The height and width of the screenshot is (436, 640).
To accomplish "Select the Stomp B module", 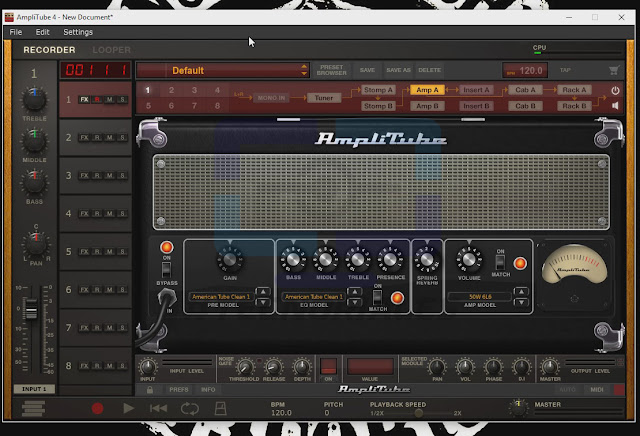I will pos(378,106).
